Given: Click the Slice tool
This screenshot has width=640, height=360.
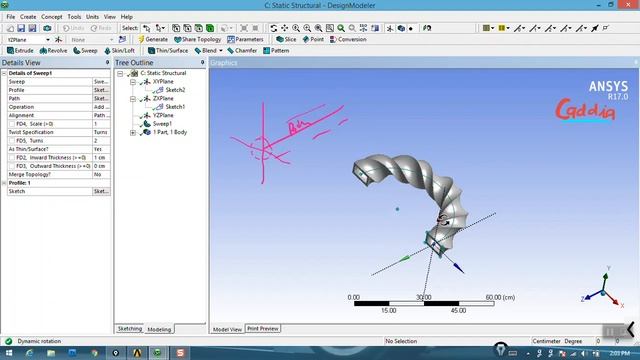Looking at the screenshot, I should point(286,40).
